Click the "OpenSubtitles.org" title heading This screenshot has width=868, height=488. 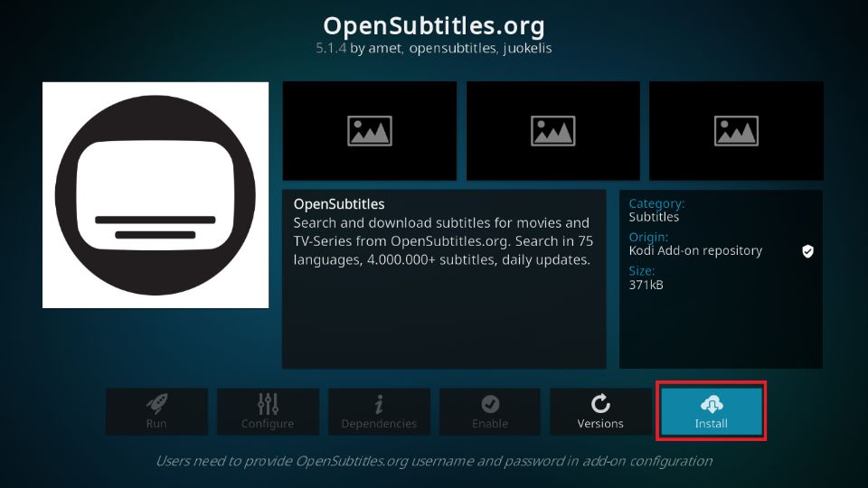pos(434,25)
